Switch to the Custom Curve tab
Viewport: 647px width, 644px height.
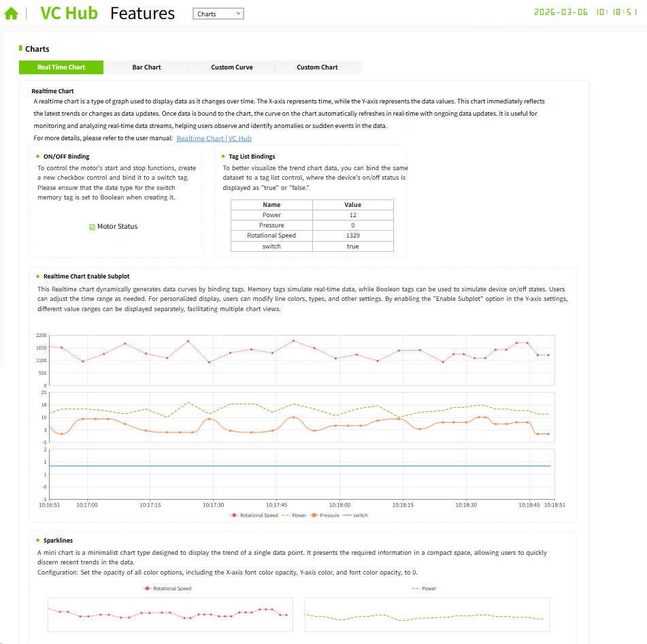pos(232,67)
